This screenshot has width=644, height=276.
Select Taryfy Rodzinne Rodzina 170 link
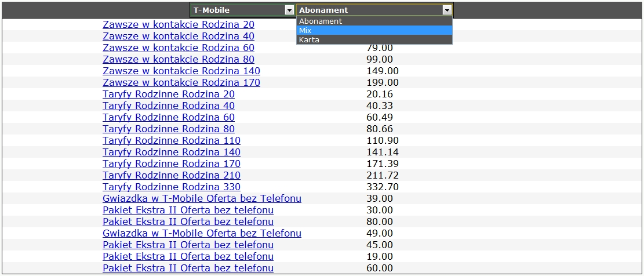(x=171, y=164)
